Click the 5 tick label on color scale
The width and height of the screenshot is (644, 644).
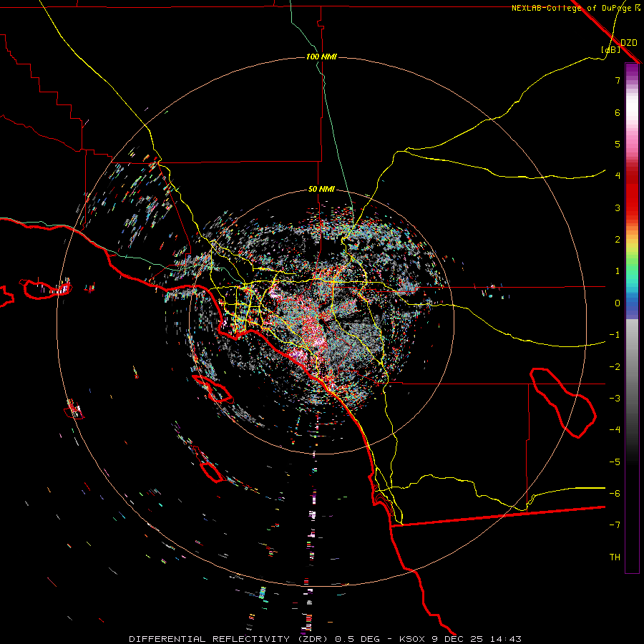618,144
